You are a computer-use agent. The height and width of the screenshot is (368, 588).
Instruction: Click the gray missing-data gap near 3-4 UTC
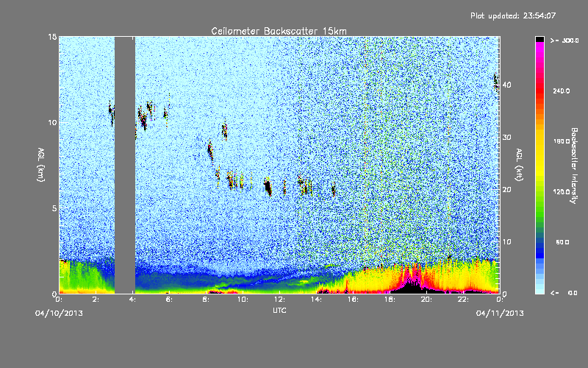click(125, 165)
